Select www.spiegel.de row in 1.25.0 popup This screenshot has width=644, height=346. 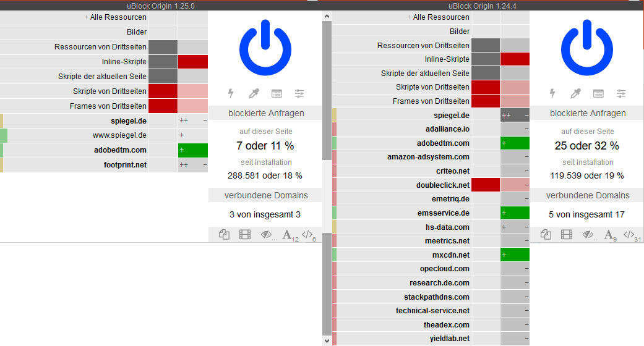[x=74, y=135]
